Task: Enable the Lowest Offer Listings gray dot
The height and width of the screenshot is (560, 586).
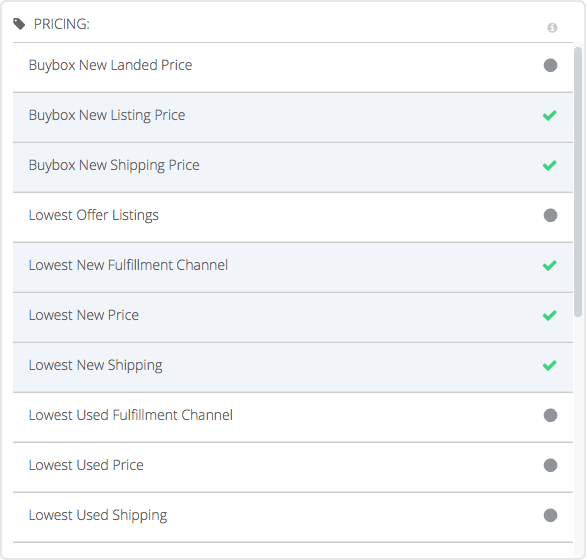Action: click(x=550, y=215)
